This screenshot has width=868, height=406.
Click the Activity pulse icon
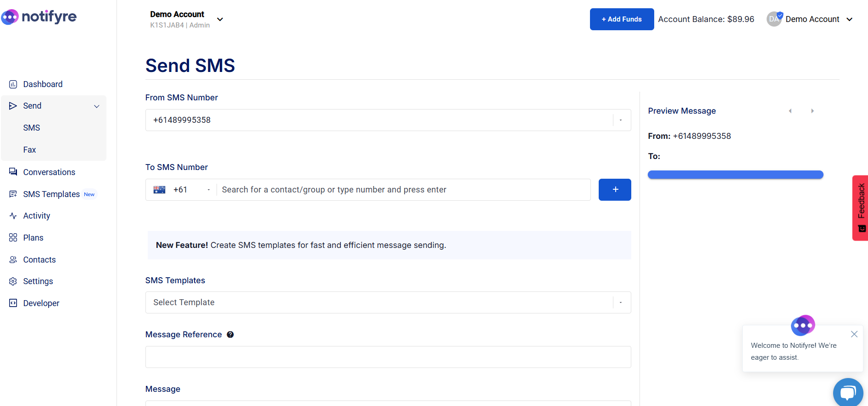[13, 216]
